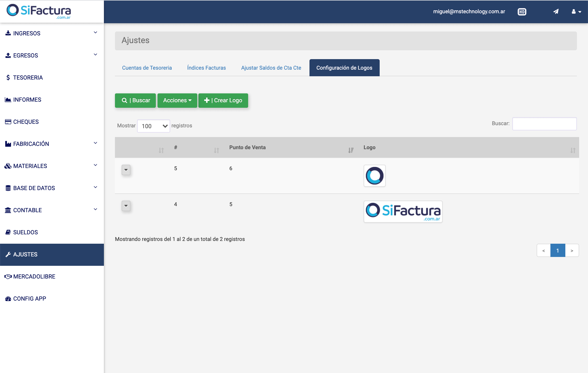Switch to Índices Facturas tab

coord(206,68)
